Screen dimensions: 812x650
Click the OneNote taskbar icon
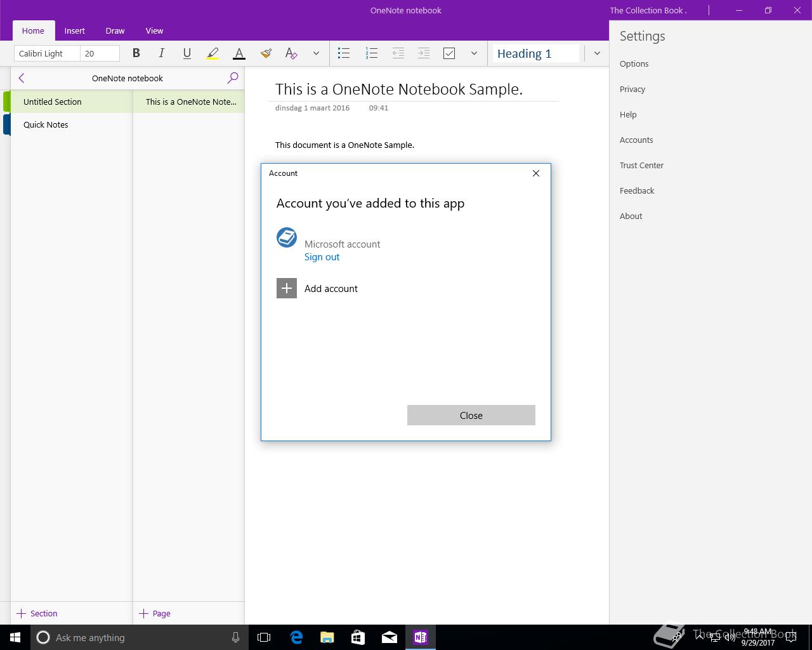421,637
